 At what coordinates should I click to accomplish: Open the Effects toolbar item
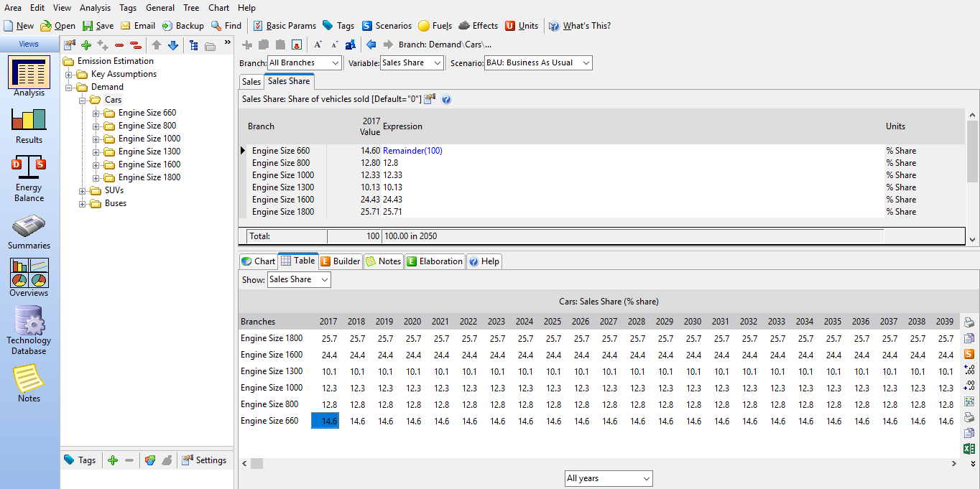point(478,26)
